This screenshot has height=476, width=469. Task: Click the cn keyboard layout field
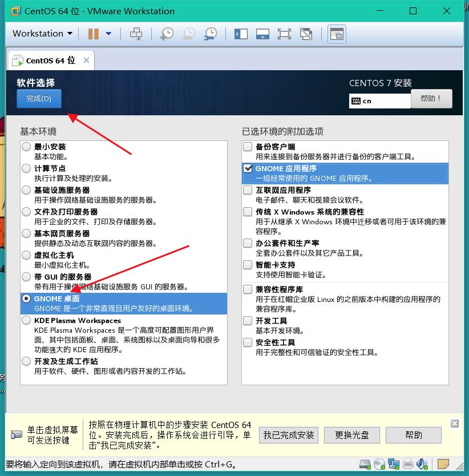click(380, 101)
